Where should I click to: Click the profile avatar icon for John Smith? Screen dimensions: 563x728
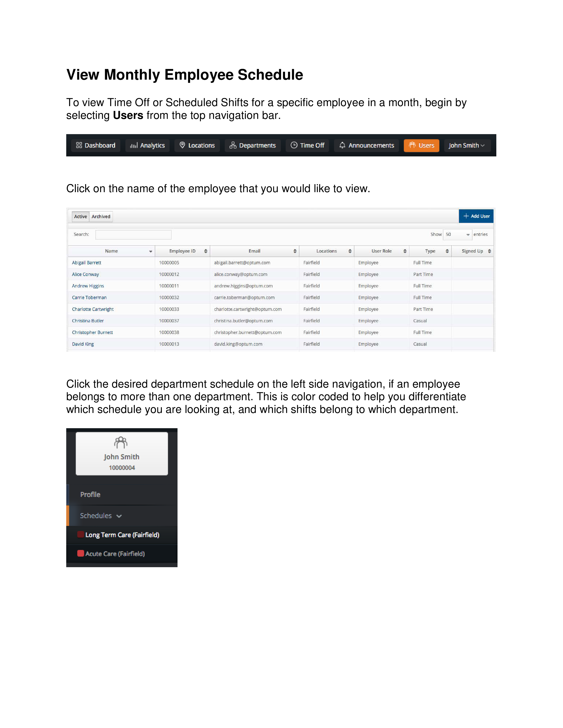[121, 443]
